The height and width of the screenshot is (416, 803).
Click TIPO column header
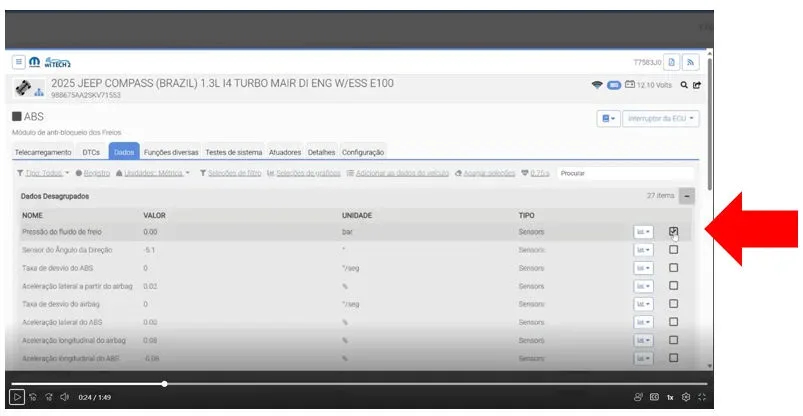526,215
